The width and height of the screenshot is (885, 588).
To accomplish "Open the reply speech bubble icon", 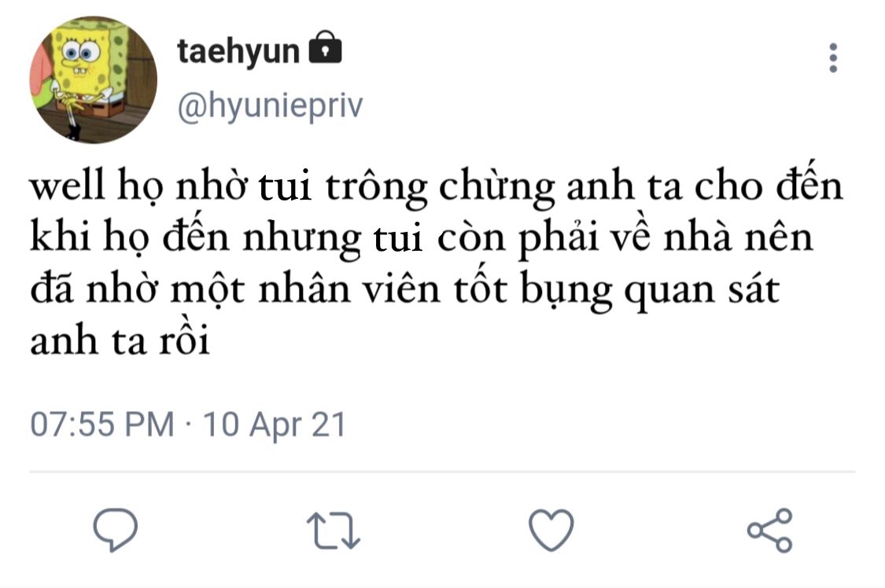I will click(x=115, y=529).
